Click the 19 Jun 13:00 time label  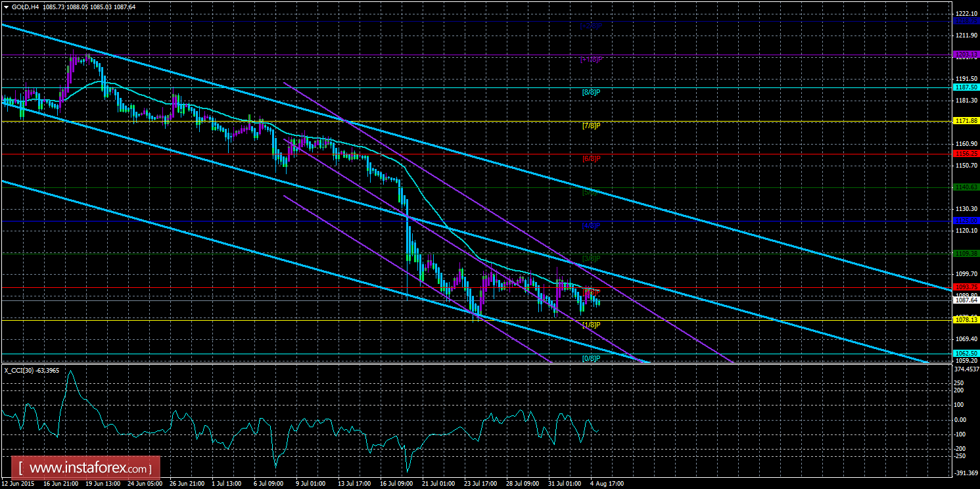104,483
